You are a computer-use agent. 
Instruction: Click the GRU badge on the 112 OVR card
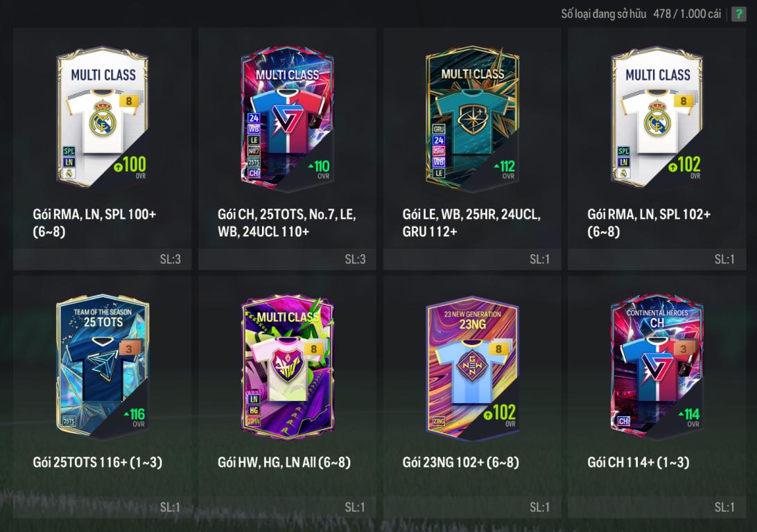point(438,129)
